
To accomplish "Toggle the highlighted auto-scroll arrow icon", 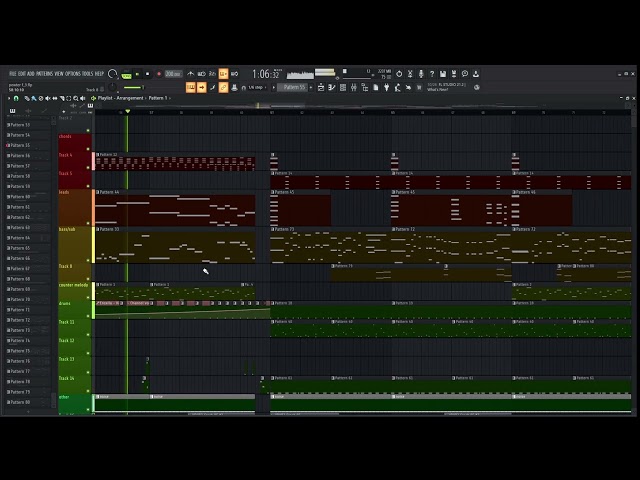I will pyautogui.click(x=202, y=87).
